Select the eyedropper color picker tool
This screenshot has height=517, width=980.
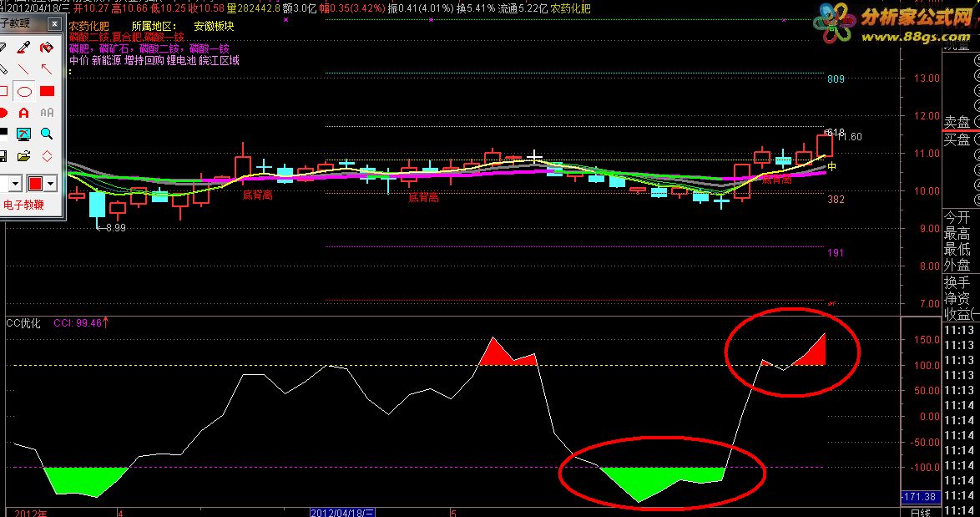[23, 48]
